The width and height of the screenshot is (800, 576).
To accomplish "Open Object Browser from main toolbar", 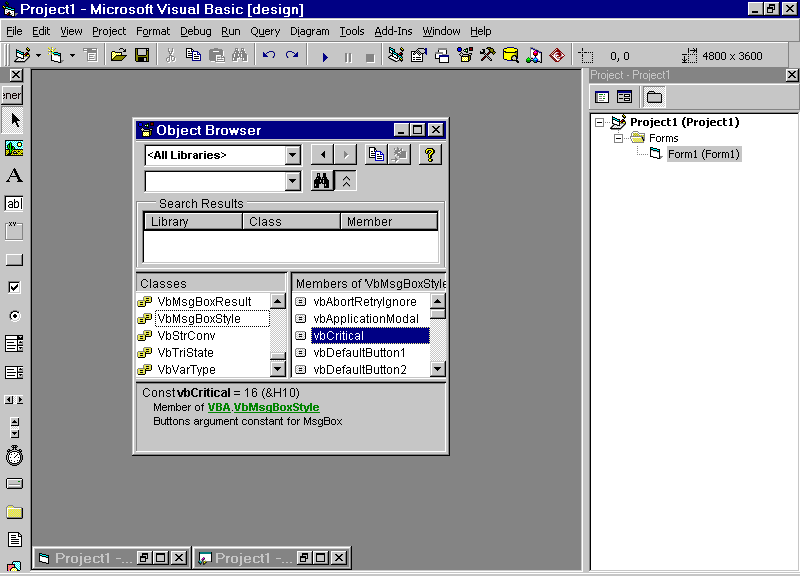I will click(x=465, y=55).
